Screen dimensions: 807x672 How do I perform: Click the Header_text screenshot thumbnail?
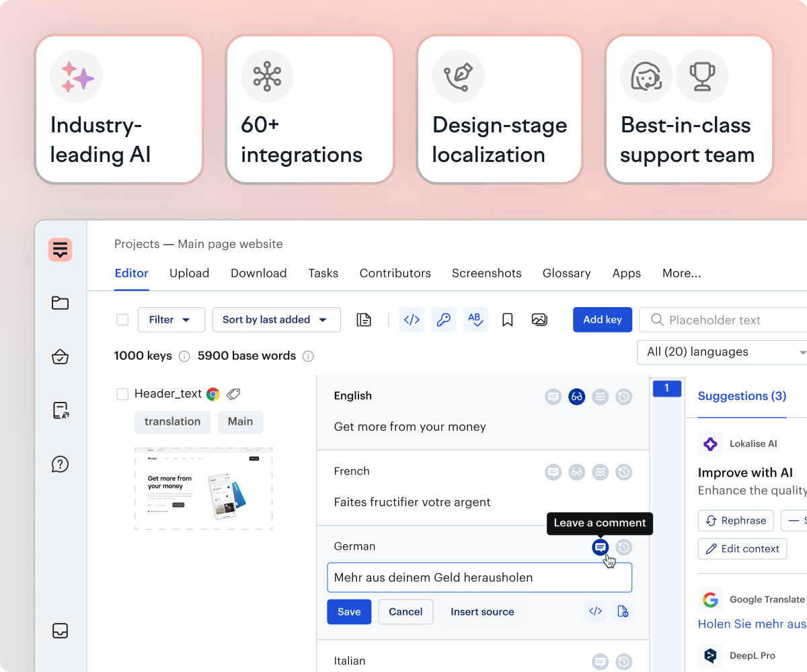(203, 489)
